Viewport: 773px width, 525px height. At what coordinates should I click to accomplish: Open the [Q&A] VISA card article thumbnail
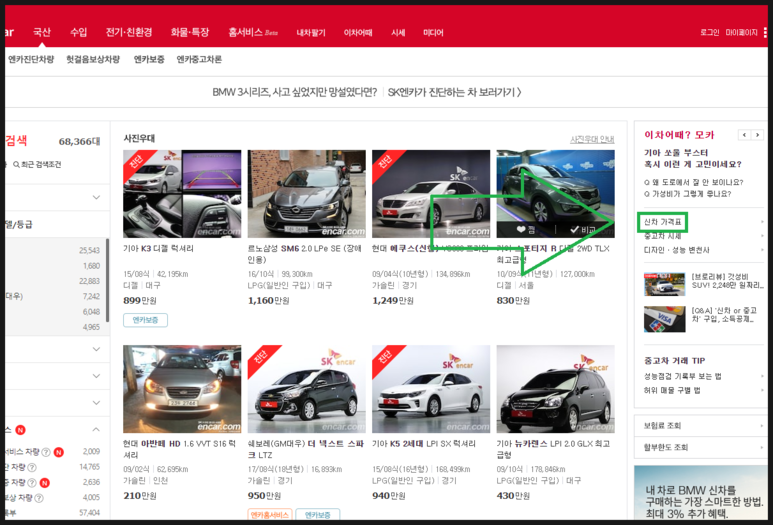(665, 319)
